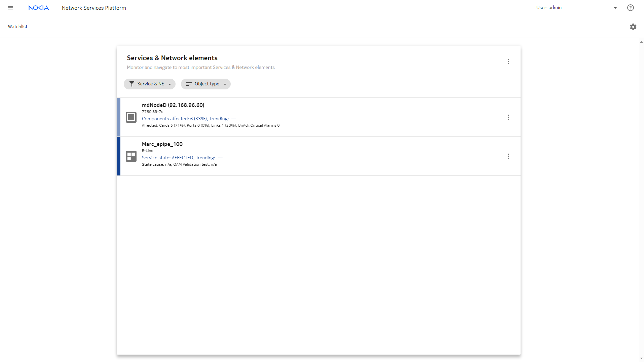
Task: Open the hamburger navigation menu
Action: pos(10,8)
